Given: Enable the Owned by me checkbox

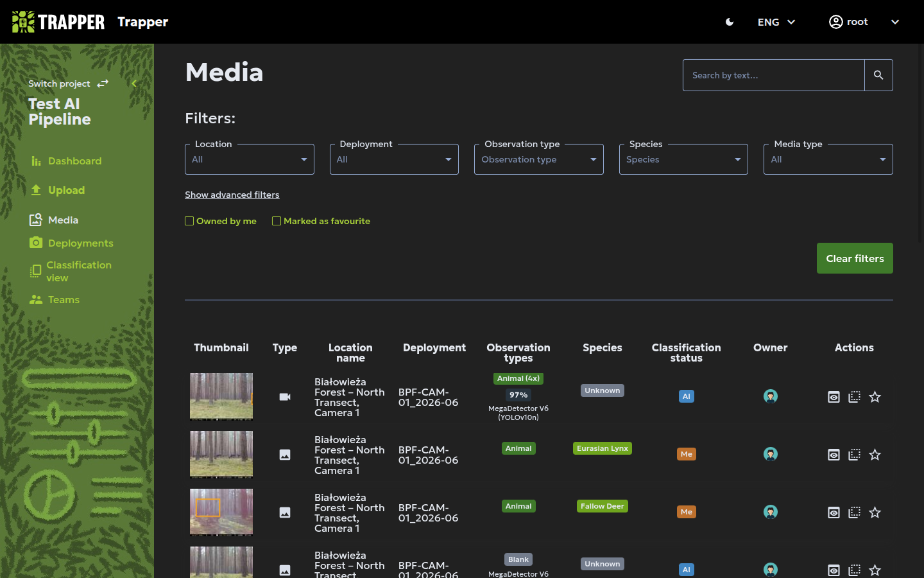Looking at the screenshot, I should pyautogui.click(x=189, y=221).
